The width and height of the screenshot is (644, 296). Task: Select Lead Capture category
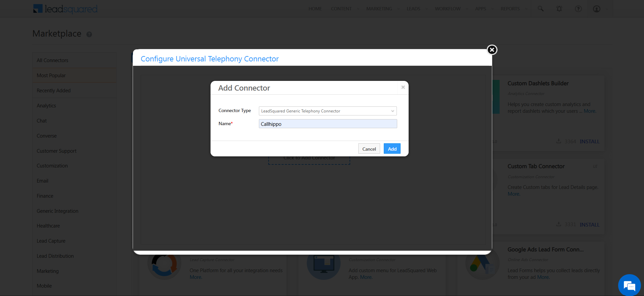75,241
